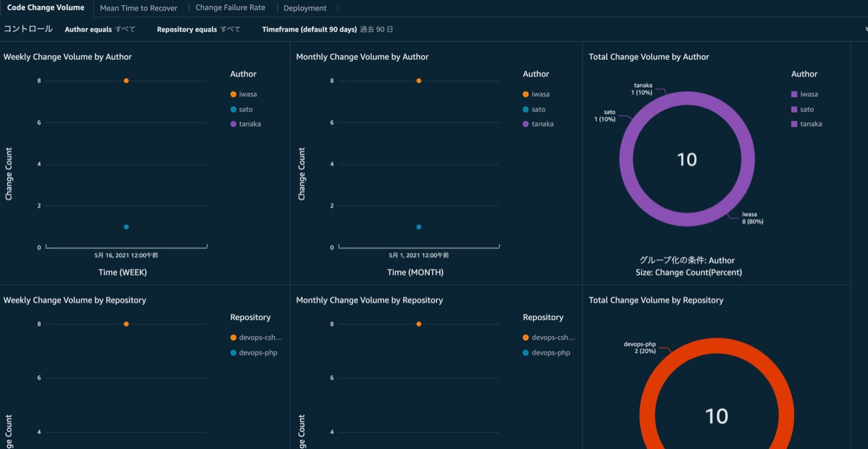Click the center of the purple donut showing 10
The height and width of the screenshot is (449, 868).
tap(687, 159)
